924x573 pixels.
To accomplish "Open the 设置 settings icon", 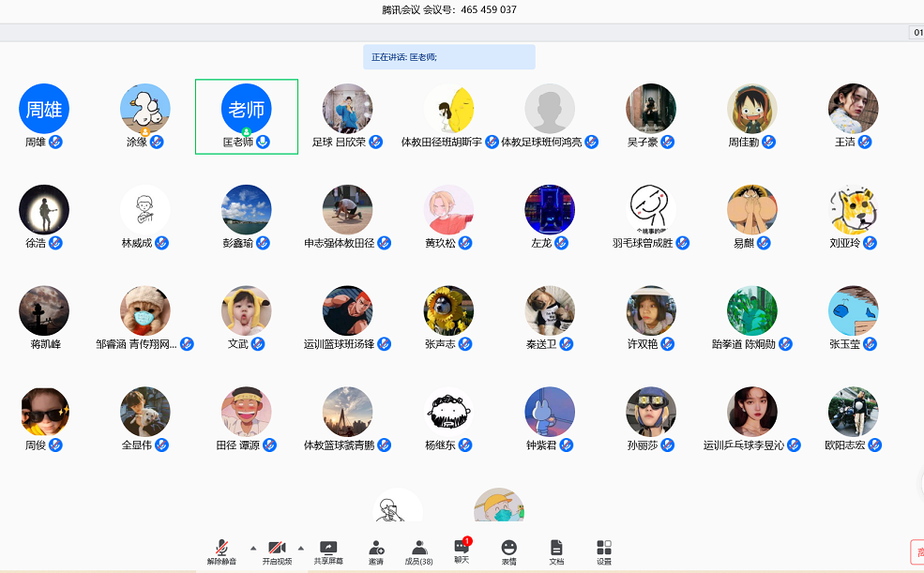I will click(604, 551).
